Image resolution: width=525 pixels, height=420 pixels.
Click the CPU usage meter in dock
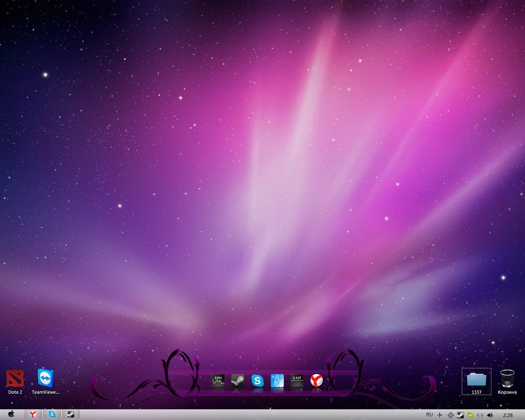[218, 381]
